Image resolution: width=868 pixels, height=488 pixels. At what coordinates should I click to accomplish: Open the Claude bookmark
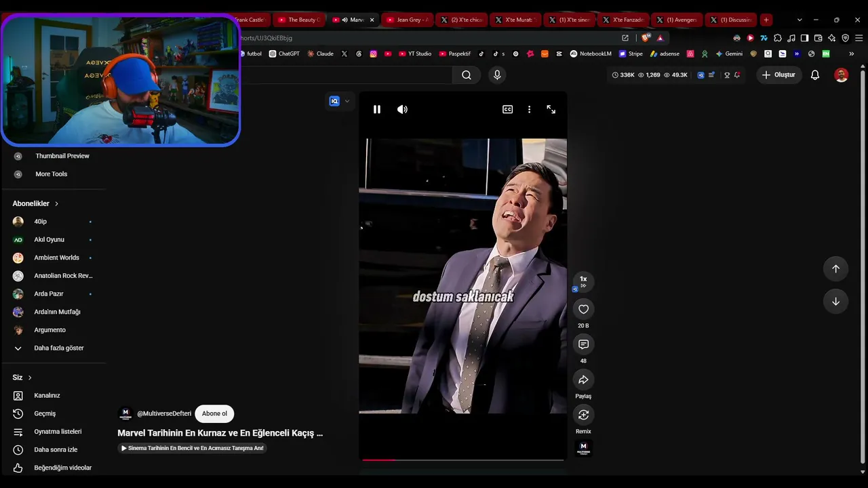(x=320, y=54)
